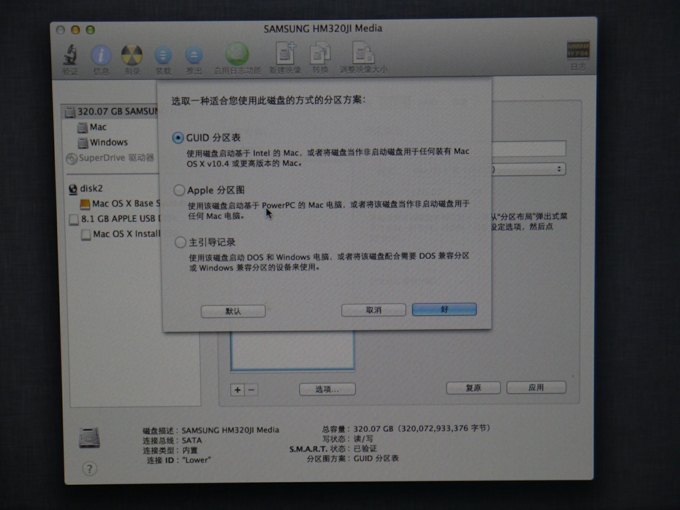Select disk2 in the sidebar
This screenshot has width=680, height=510.
86,189
